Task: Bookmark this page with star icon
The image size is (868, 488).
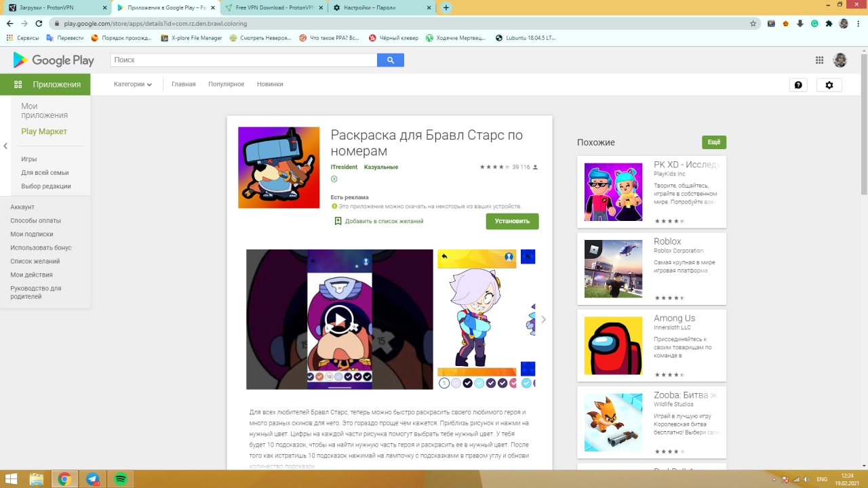Action: [753, 23]
